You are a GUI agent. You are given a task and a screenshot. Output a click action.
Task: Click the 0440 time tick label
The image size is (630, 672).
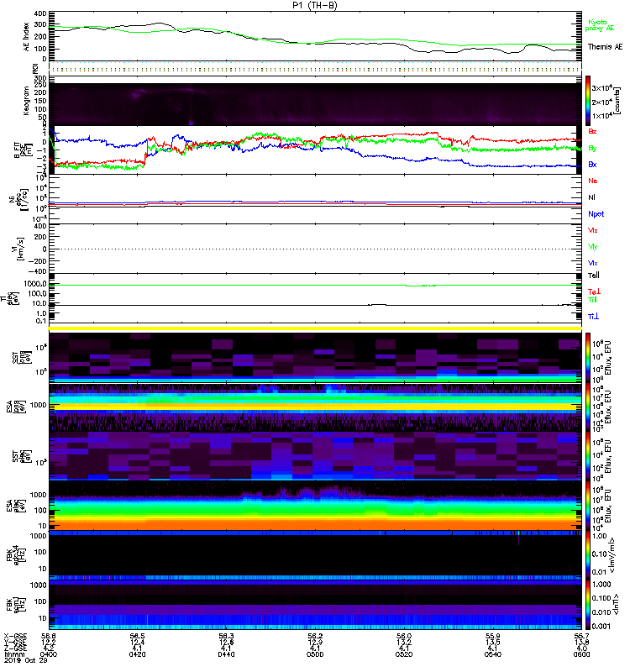(x=226, y=654)
